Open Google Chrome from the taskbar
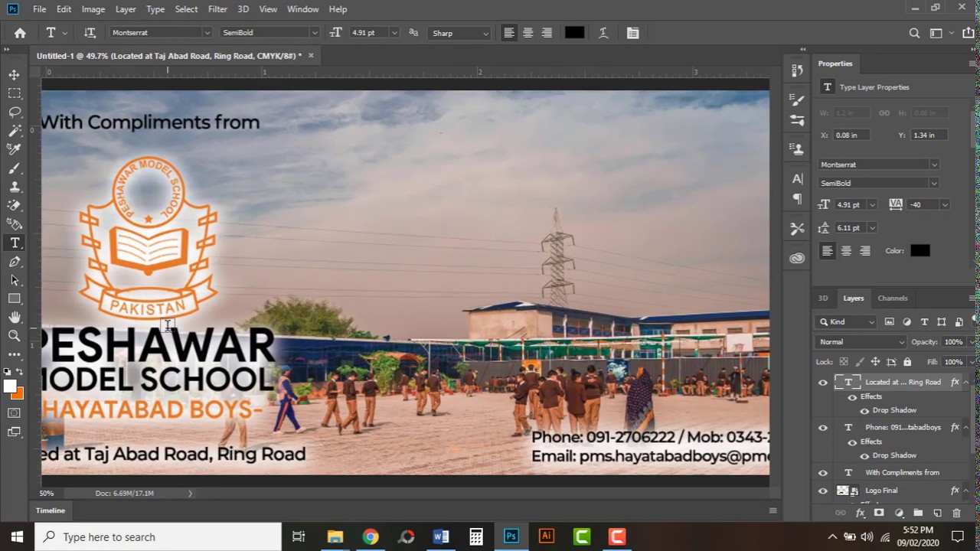Image resolution: width=980 pixels, height=551 pixels. point(371,536)
